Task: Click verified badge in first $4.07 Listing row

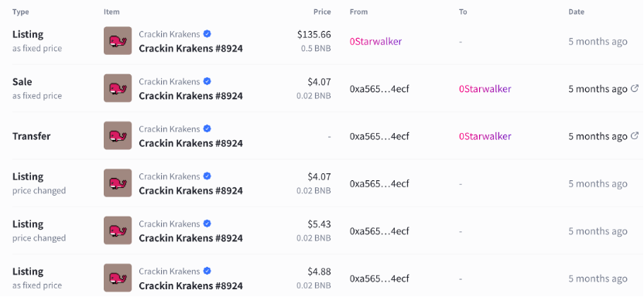Action: pyautogui.click(x=207, y=176)
